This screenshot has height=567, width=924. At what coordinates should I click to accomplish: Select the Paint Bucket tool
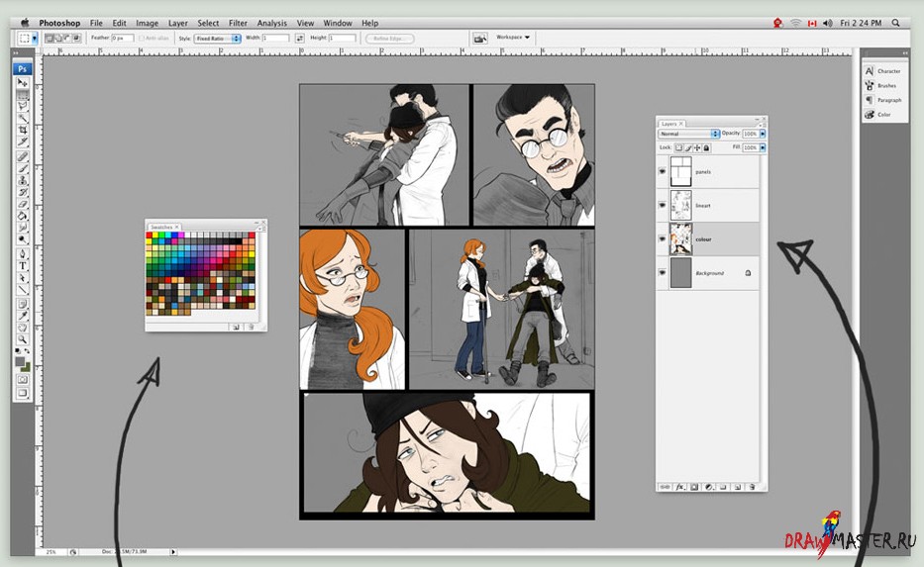point(23,216)
